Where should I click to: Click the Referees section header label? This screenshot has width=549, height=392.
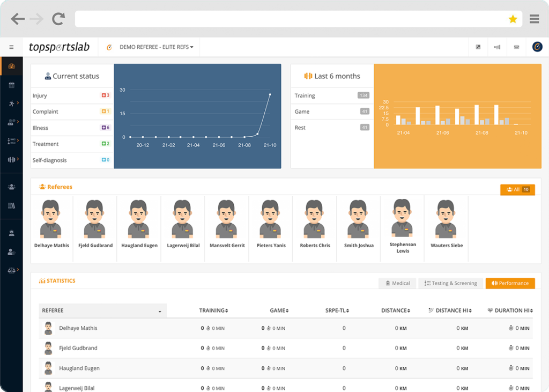tap(58, 187)
